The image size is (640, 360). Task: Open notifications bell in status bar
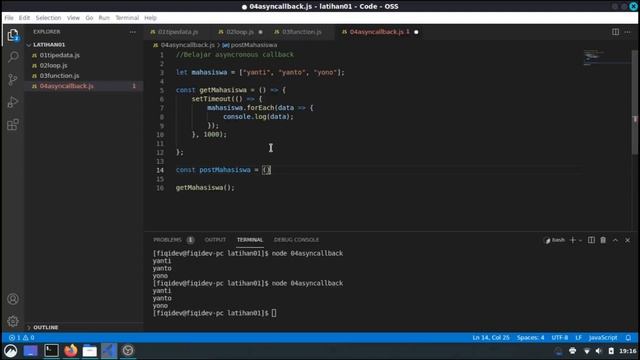(628, 338)
